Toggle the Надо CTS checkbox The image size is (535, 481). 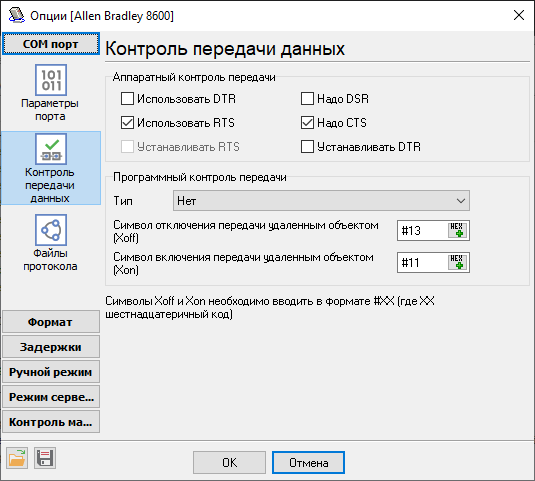pos(307,122)
